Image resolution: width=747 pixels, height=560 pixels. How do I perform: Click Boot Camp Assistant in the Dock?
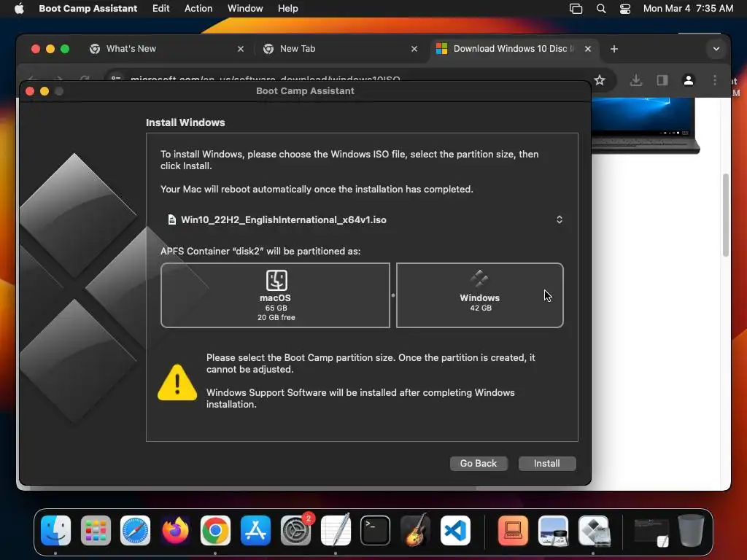(x=594, y=530)
